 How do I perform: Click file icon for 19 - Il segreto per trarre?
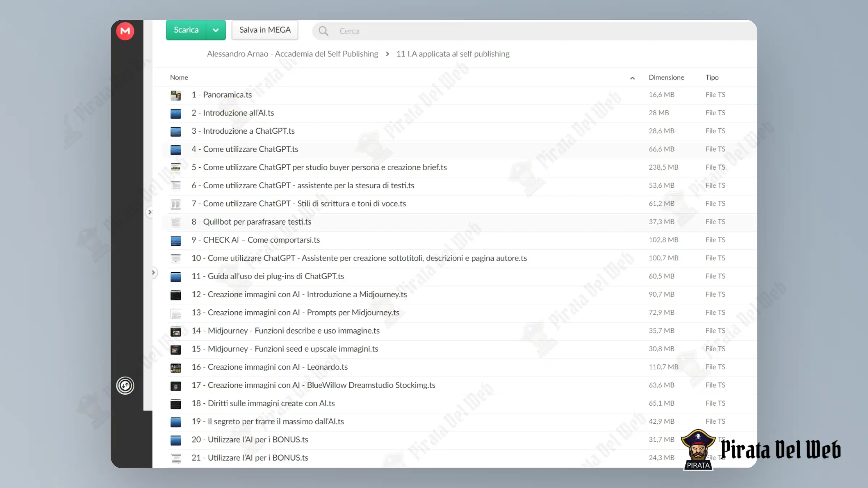click(x=176, y=422)
